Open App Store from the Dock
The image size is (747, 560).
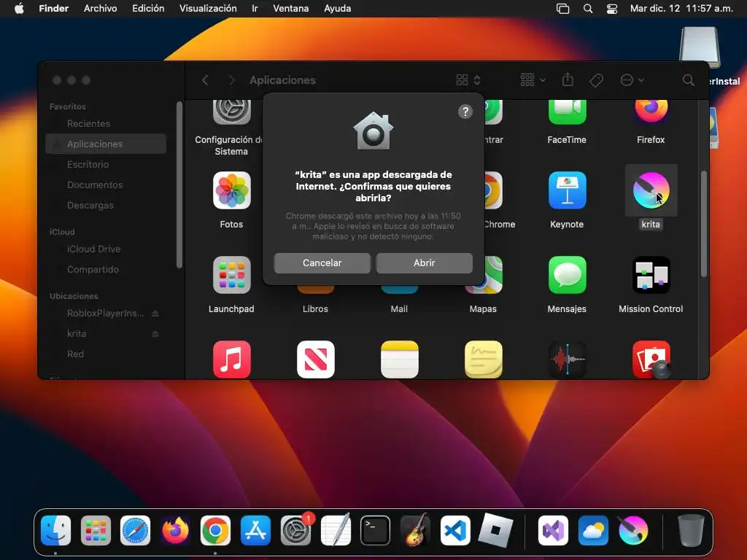(255, 531)
